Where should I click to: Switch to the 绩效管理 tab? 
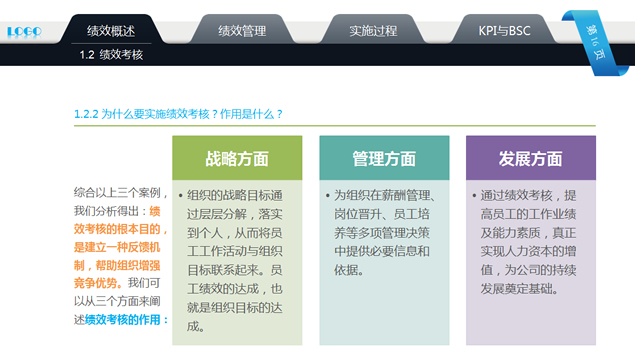tap(242, 31)
